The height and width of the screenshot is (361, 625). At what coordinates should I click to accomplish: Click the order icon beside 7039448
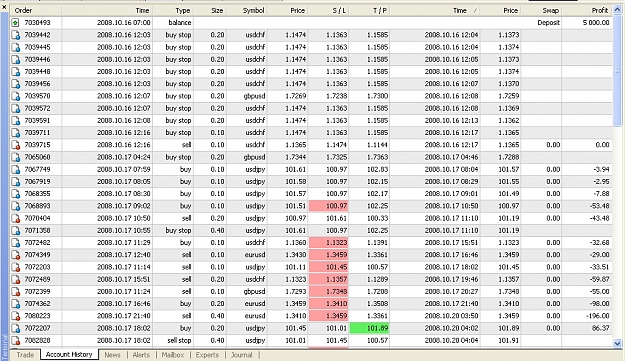pos(15,72)
